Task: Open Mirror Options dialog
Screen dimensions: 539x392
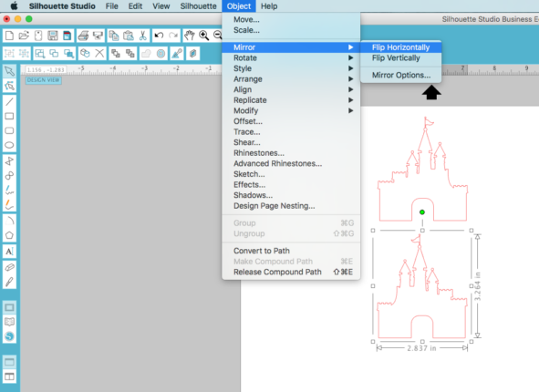Action: point(400,76)
